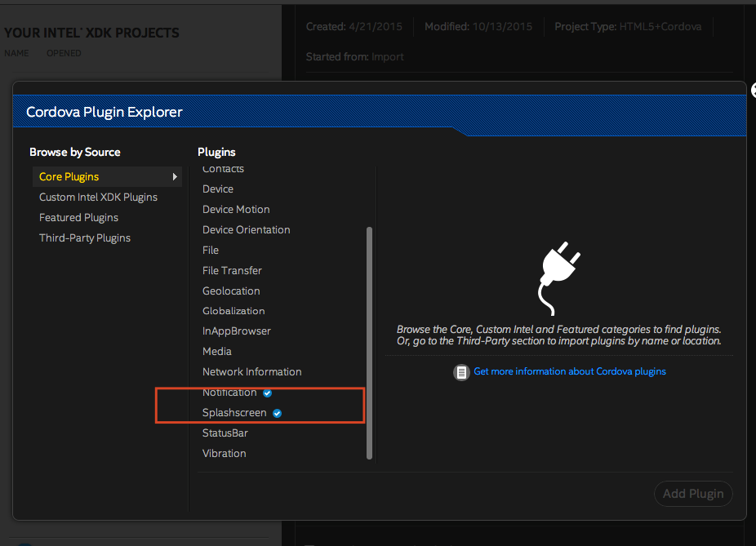Select the Device Motion plugin

236,210
